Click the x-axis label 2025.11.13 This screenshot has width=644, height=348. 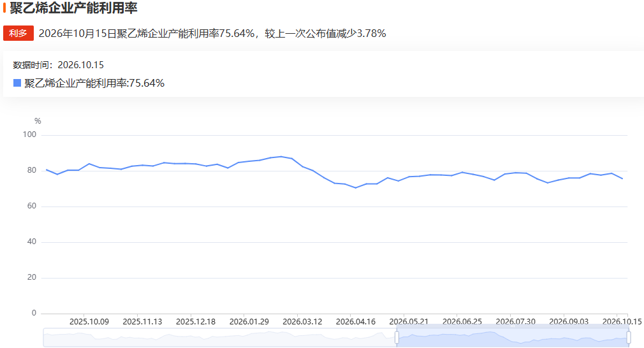coord(143,322)
